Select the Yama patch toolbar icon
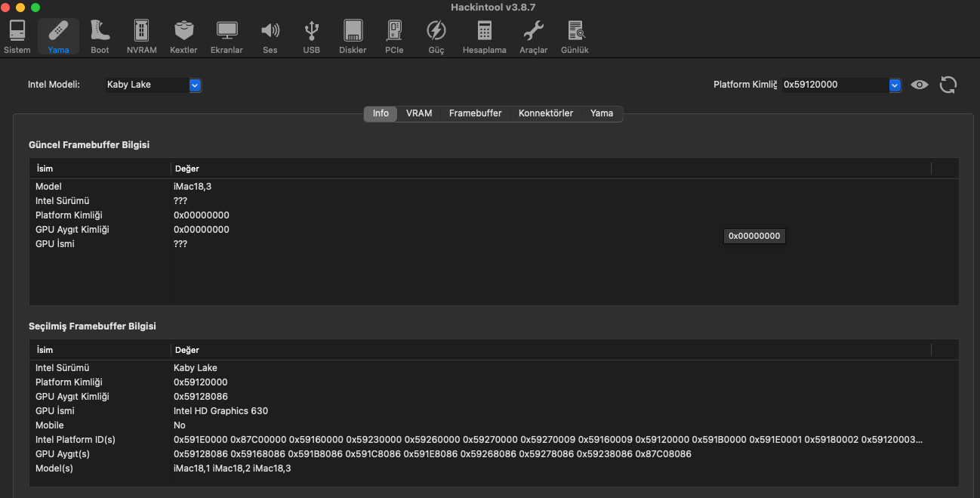Viewport: 980px width, 498px height. pyautogui.click(x=58, y=37)
